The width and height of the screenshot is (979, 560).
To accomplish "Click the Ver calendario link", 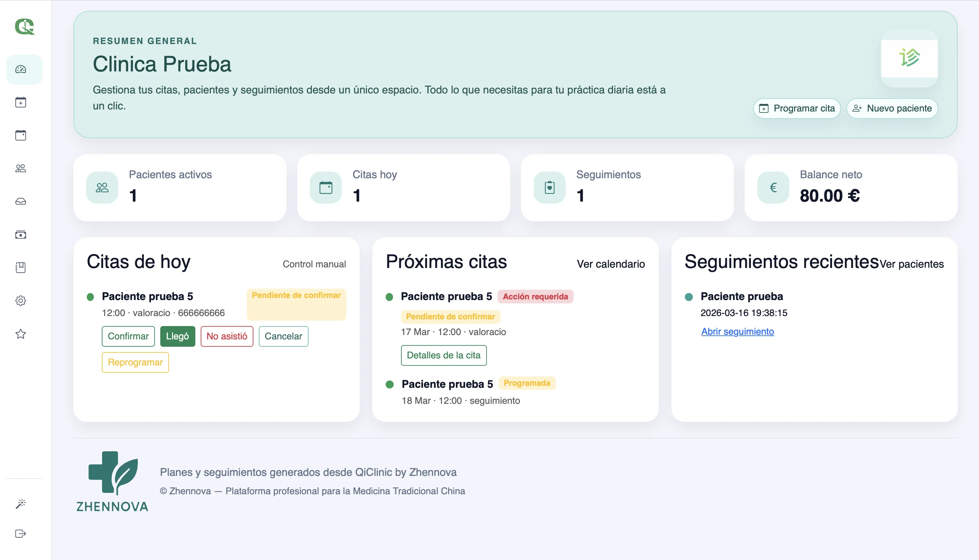I will point(611,264).
